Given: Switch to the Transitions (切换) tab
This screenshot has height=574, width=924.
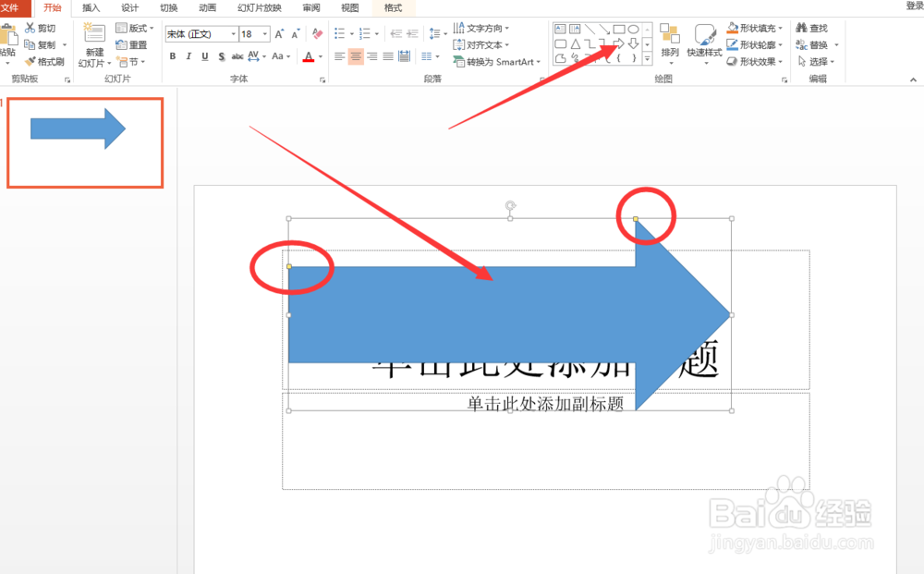Looking at the screenshot, I should pos(168,7).
